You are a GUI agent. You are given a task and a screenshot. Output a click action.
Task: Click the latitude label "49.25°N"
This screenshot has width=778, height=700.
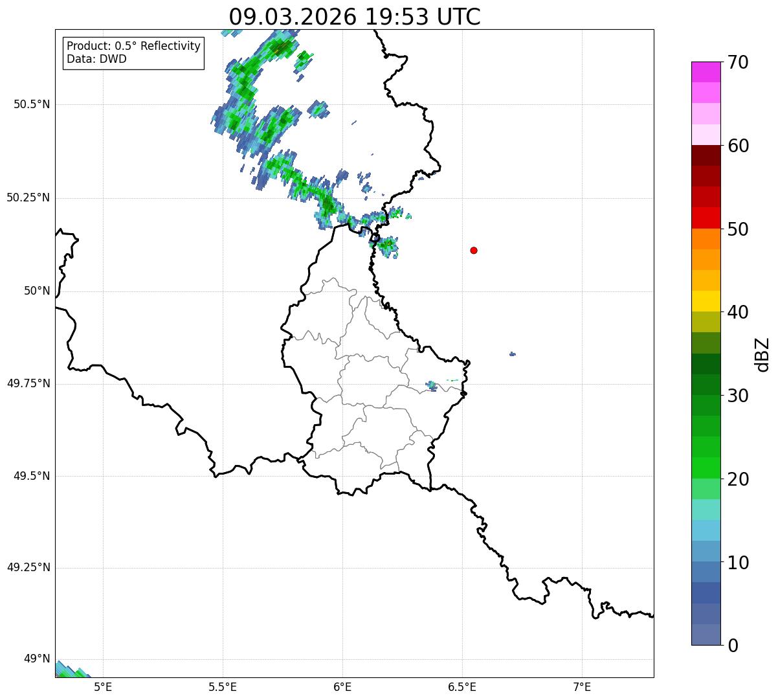[28, 567]
